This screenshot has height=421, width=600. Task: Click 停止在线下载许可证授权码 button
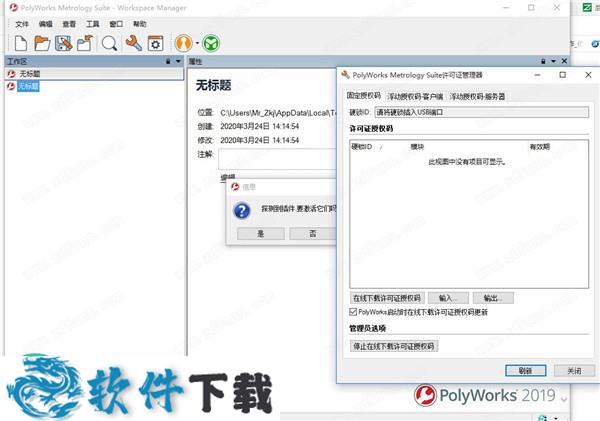(394, 346)
